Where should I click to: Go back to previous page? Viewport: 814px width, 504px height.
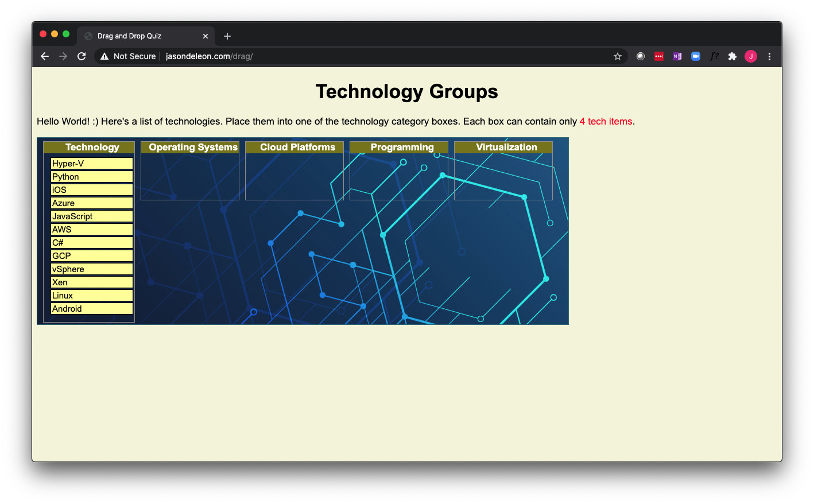[45, 56]
